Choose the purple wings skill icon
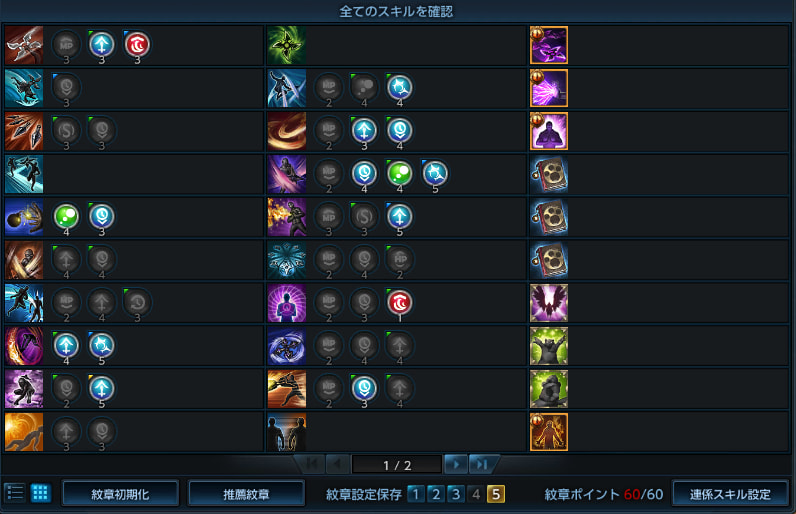Image resolution: width=796 pixels, height=514 pixels. tap(549, 303)
